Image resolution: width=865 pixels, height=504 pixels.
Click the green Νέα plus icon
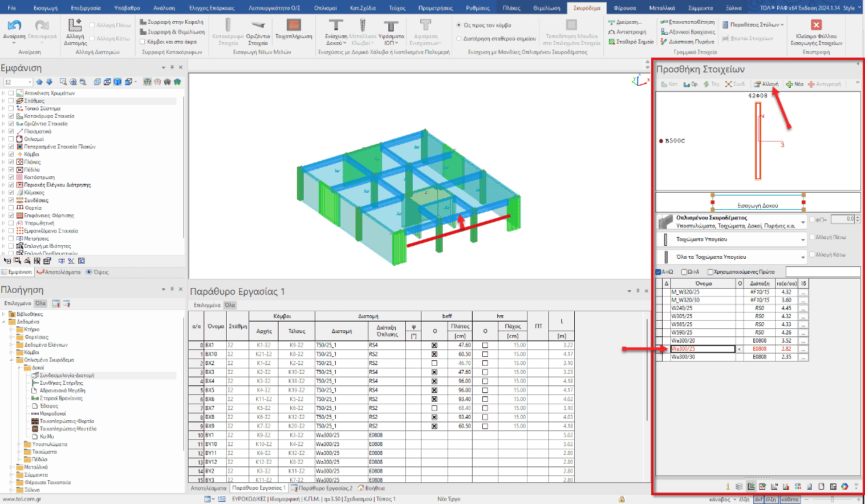[794, 84]
